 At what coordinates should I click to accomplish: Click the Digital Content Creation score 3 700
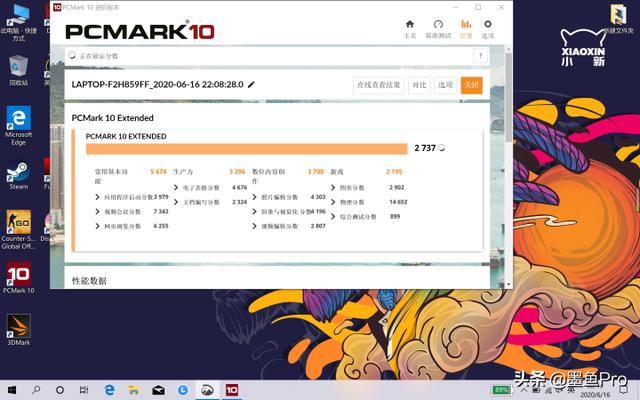coord(316,171)
